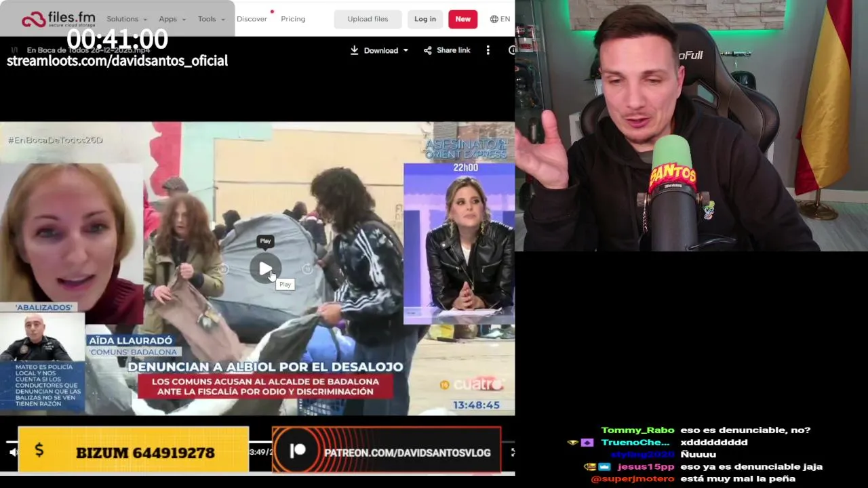Click the Upload files button
Viewport: 868px width, 488px height.
[x=368, y=19]
